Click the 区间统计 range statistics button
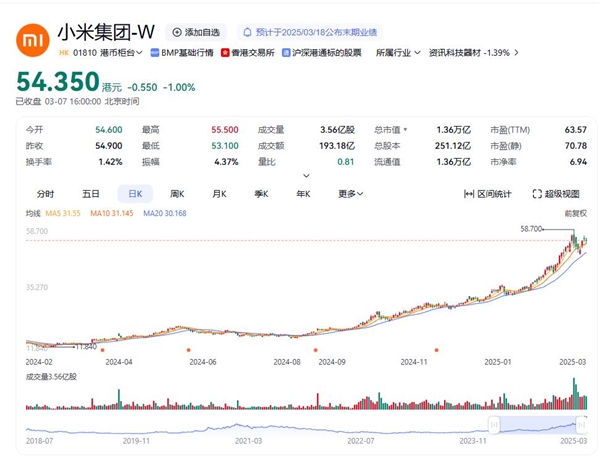The height and width of the screenshot is (460, 600). click(488, 194)
